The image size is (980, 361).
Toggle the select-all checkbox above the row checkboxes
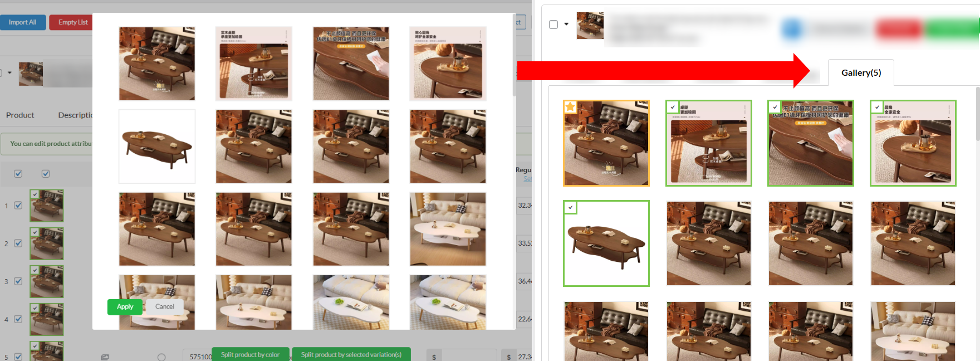point(18,174)
